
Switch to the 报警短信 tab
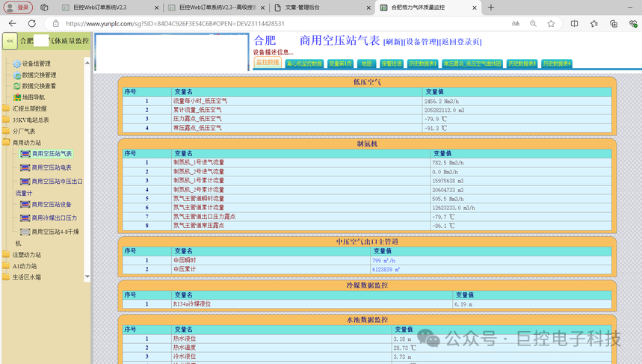click(391, 64)
